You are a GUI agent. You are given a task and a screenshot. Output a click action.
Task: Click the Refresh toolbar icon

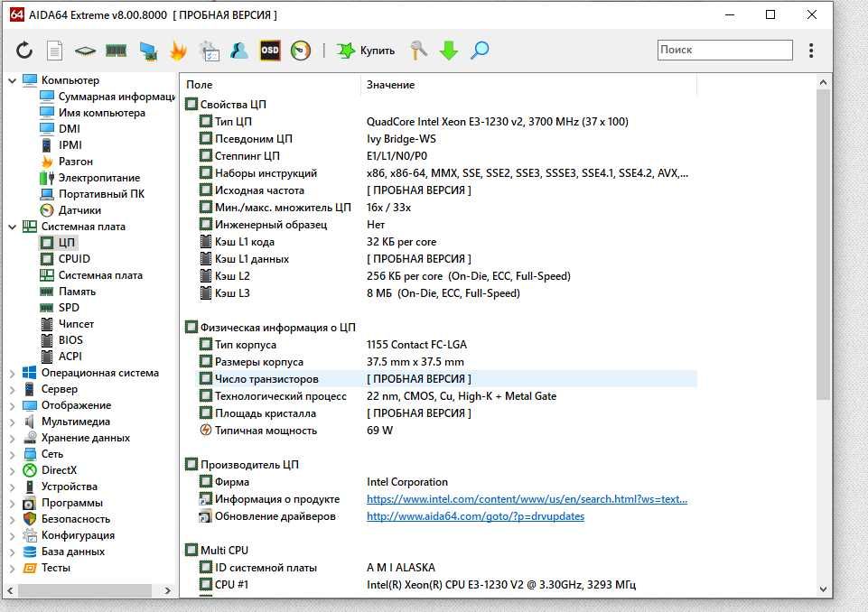(x=24, y=51)
